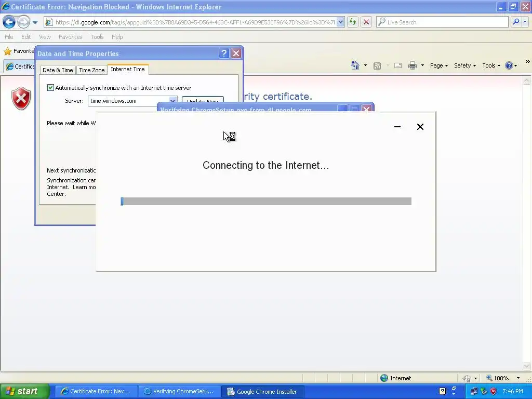
Task: Select the Certificate Error browser tab
Action: click(20, 66)
